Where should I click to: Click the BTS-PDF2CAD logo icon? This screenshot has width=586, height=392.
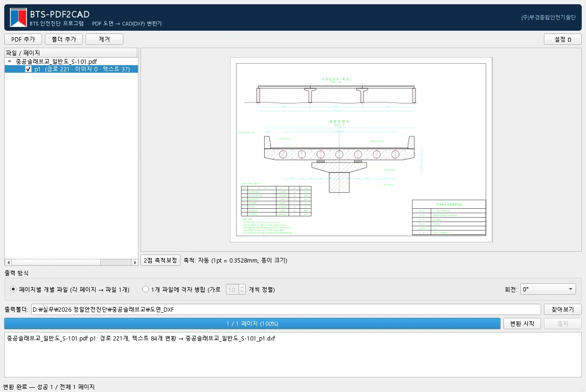tap(18, 17)
